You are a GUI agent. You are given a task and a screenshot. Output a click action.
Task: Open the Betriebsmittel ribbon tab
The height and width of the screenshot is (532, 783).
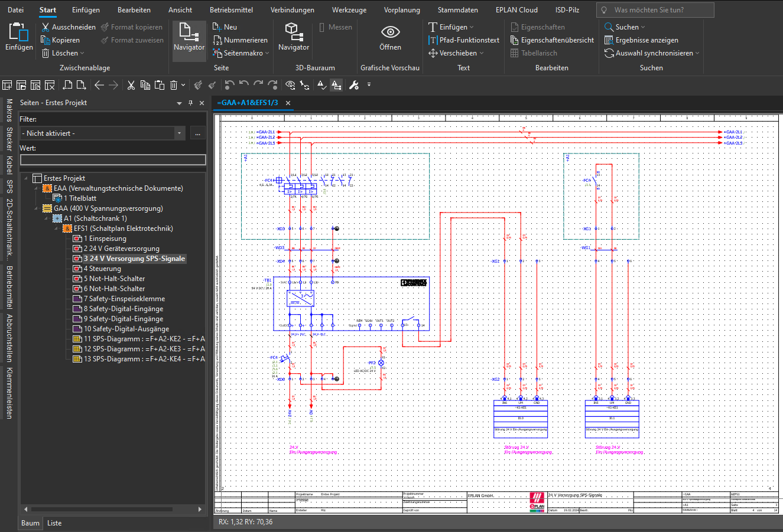pos(231,10)
